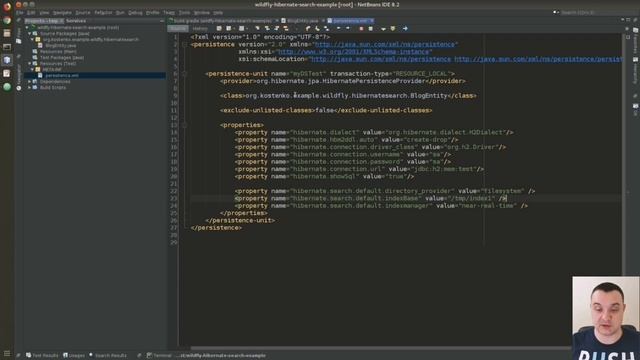Expand the Resources [Test] node
The width and height of the screenshot is (640, 360).
[30, 64]
